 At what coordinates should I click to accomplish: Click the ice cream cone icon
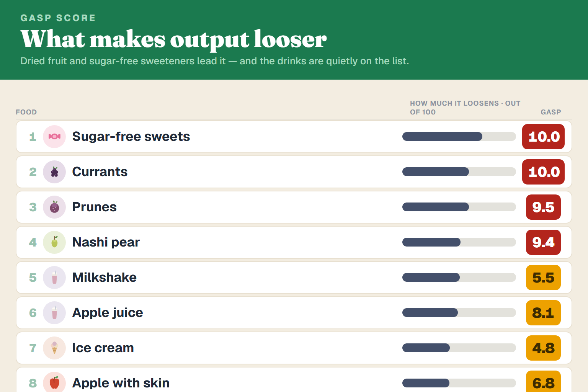[x=54, y=348]
